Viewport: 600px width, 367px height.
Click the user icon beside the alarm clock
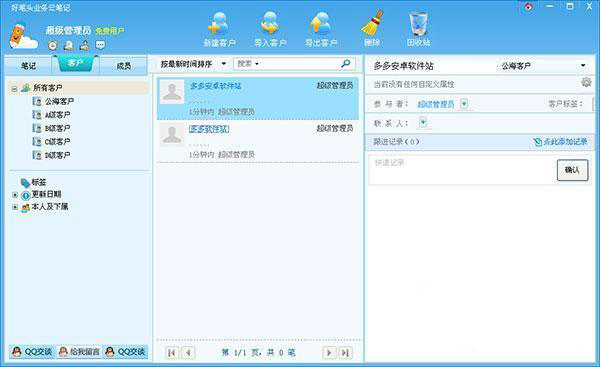pyautogui.click(x=68, y=46)
